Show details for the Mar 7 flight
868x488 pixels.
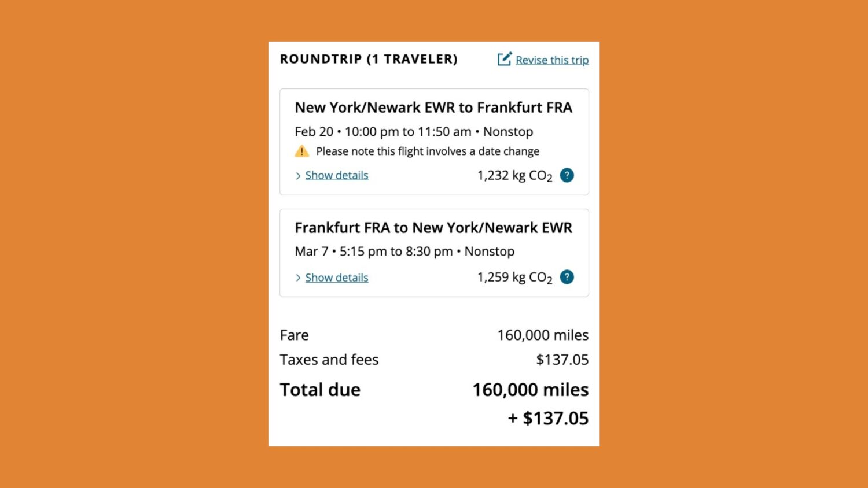point(337,278)
